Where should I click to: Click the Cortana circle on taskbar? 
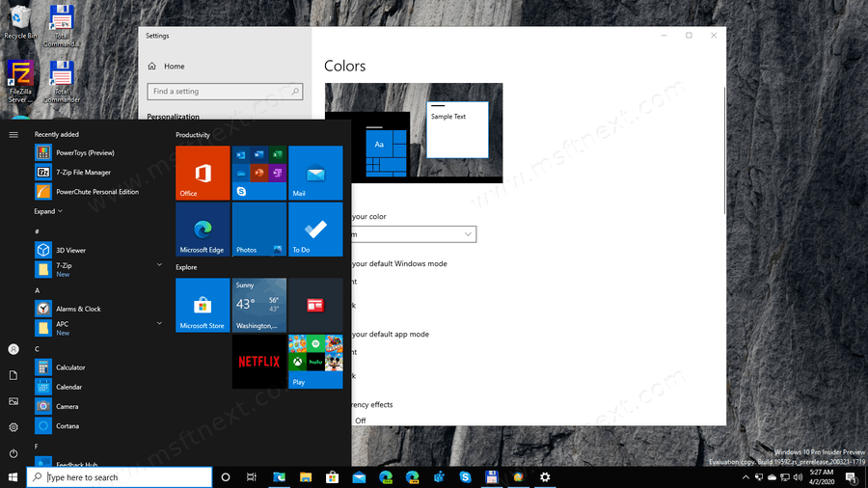[226, 477]
